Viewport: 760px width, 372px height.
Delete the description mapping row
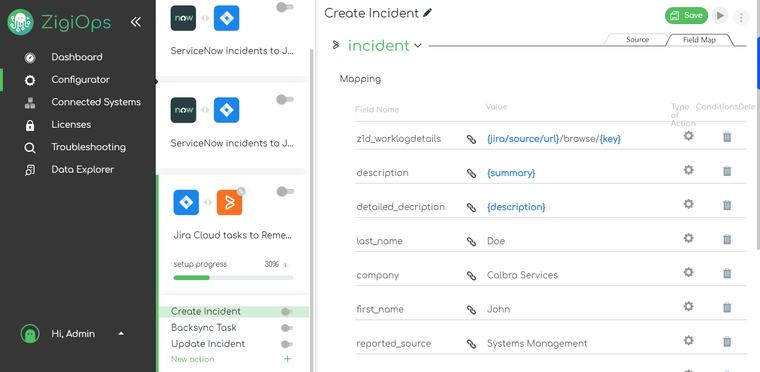pos(727,171)
